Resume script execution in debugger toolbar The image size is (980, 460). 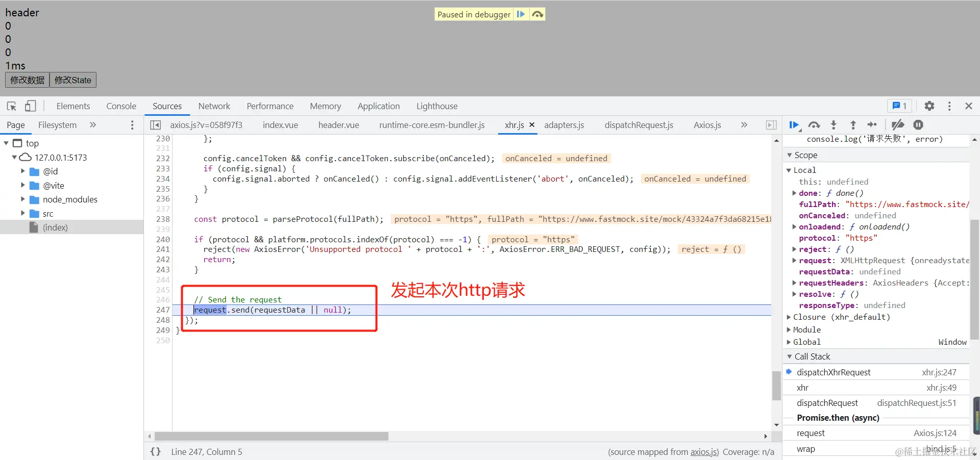[794, 125]
